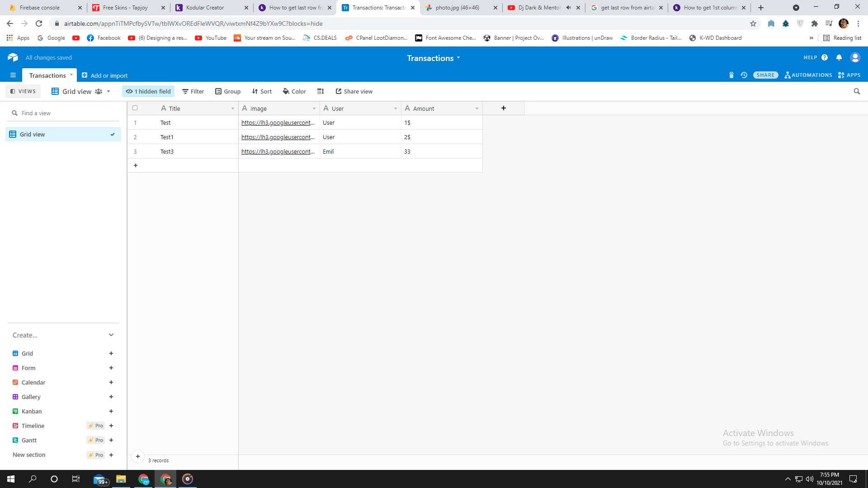The width and height of the screenshot is (868, 488).
Task: Click the notifications bell icon
Action: coord(839,57)
